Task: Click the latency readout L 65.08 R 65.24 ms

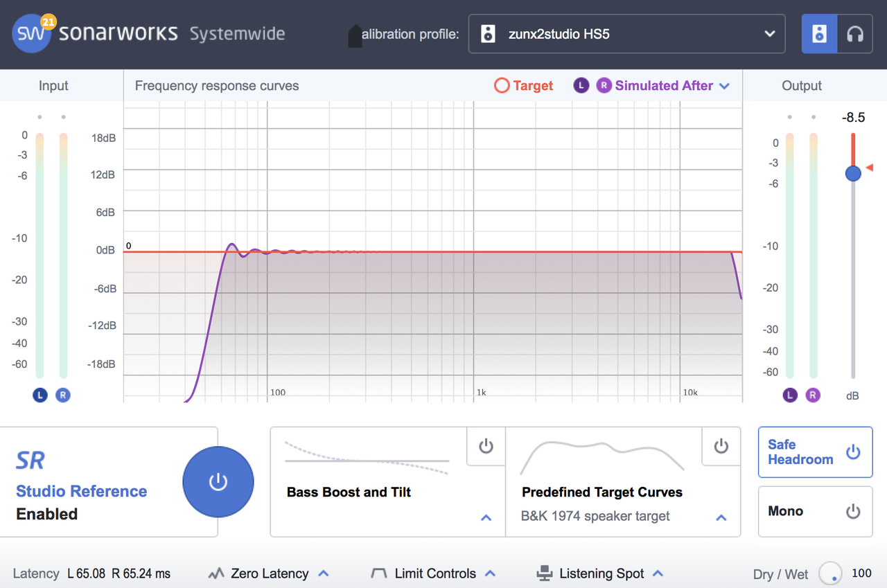Action: coord(118,573)
